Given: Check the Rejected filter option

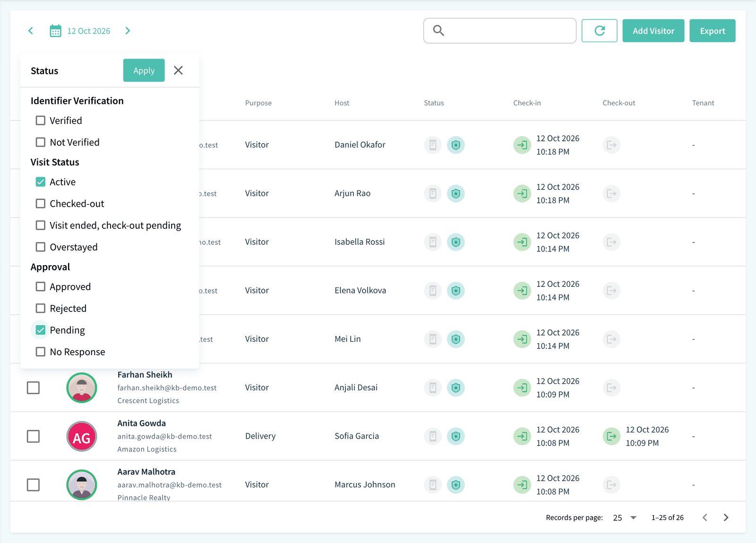Looking at the screenshot, I should tap(41, 309).
